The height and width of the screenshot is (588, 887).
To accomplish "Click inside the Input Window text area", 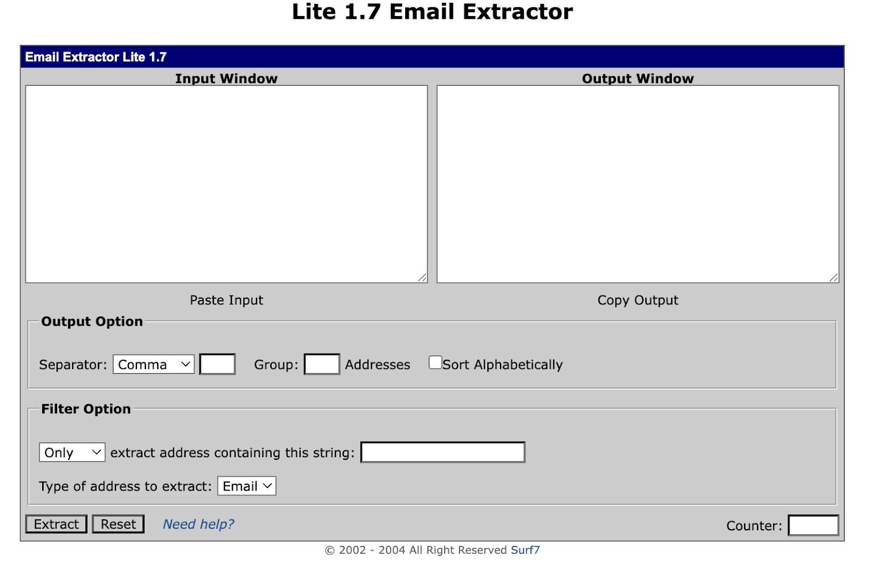I will 226,184.
